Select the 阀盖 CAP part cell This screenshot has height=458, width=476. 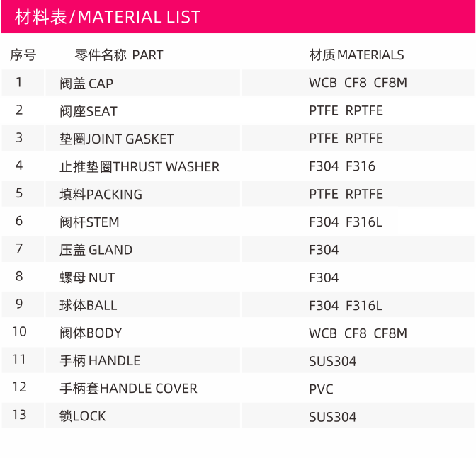click(142, 83)
